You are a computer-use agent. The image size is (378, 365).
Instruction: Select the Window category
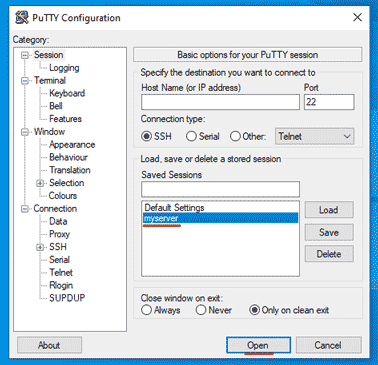coord(49,132)
